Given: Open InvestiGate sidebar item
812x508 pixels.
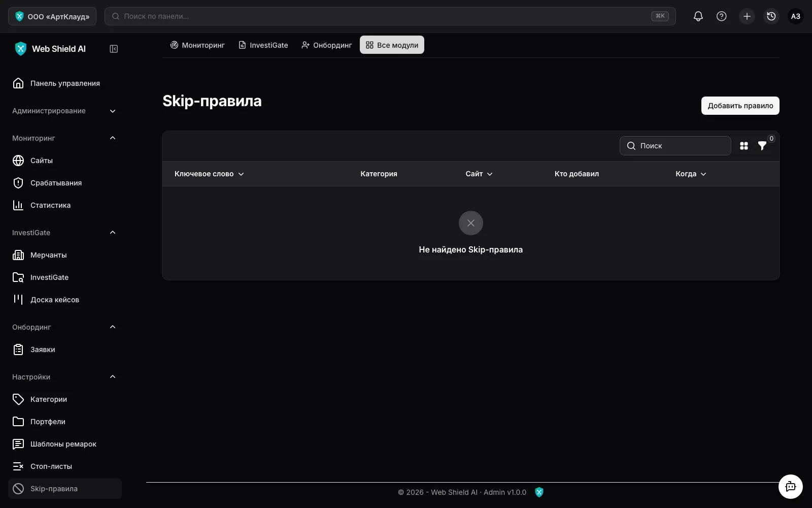Looking at the screenshot, I should click(65, 277).
